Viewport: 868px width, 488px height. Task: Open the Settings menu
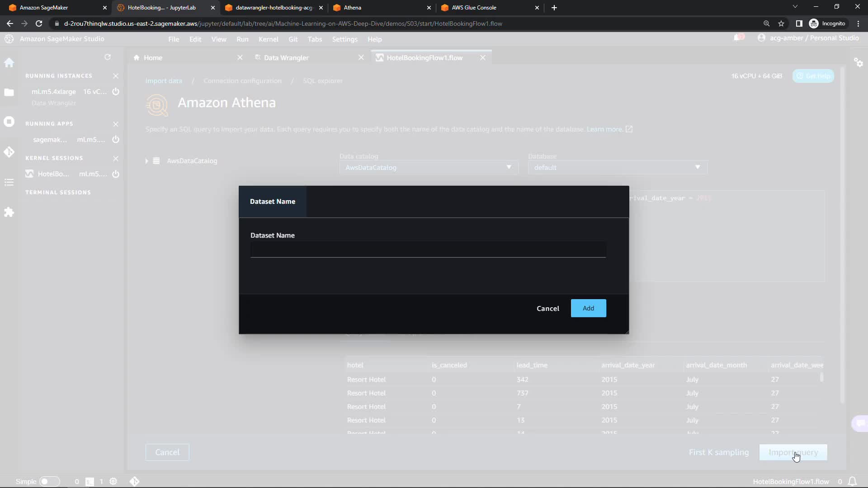tap(344, 39)
